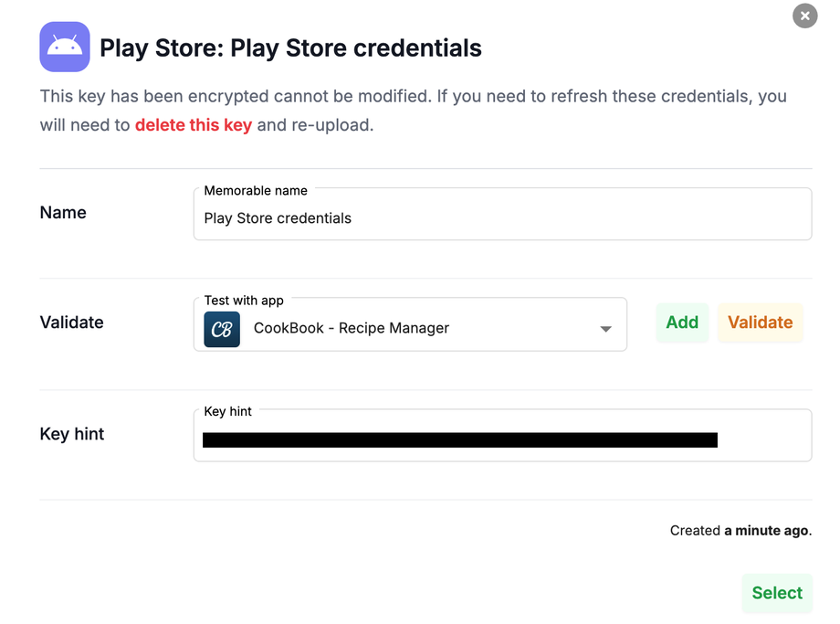Focus the Memorable name input field
The height and width of the screenshot is (624, 840).
coord(502,219)
